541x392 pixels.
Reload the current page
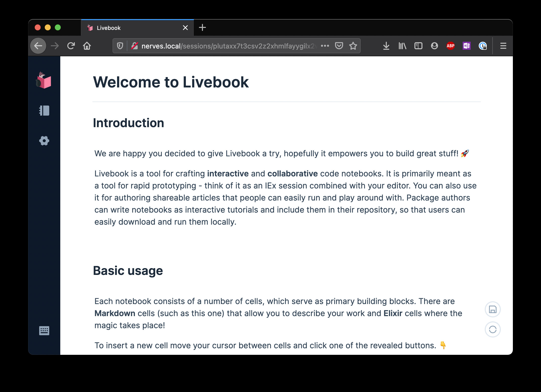[x=71, y=46]
